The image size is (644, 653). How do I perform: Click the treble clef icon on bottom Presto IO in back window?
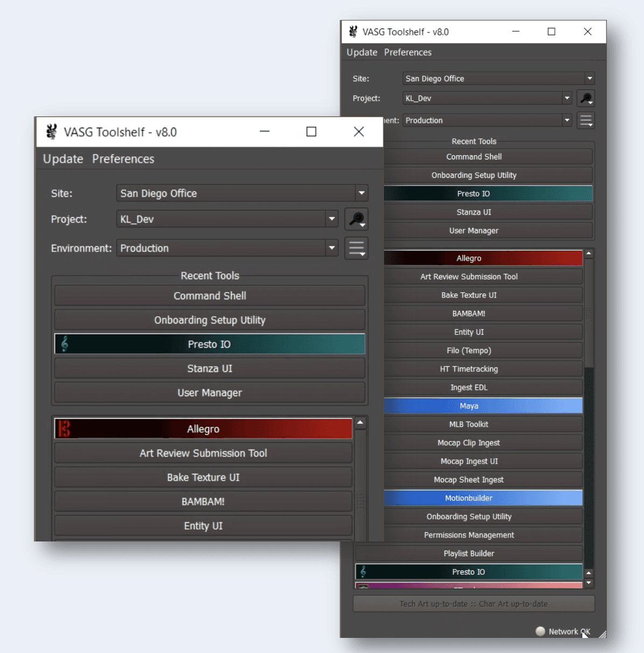(363, 572)
